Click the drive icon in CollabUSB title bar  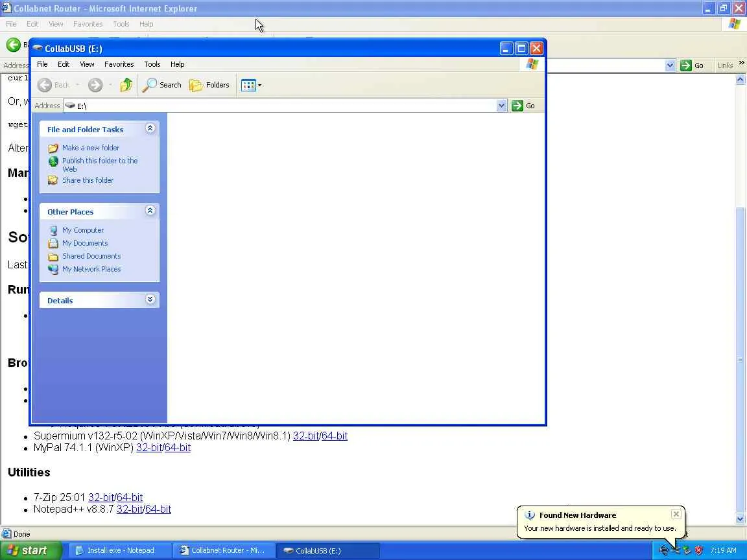[x=37, y=48]
